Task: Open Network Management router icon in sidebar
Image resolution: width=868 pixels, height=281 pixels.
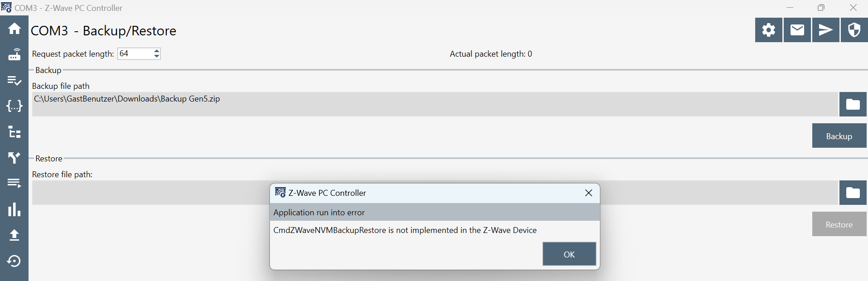Action: point(14,55)
